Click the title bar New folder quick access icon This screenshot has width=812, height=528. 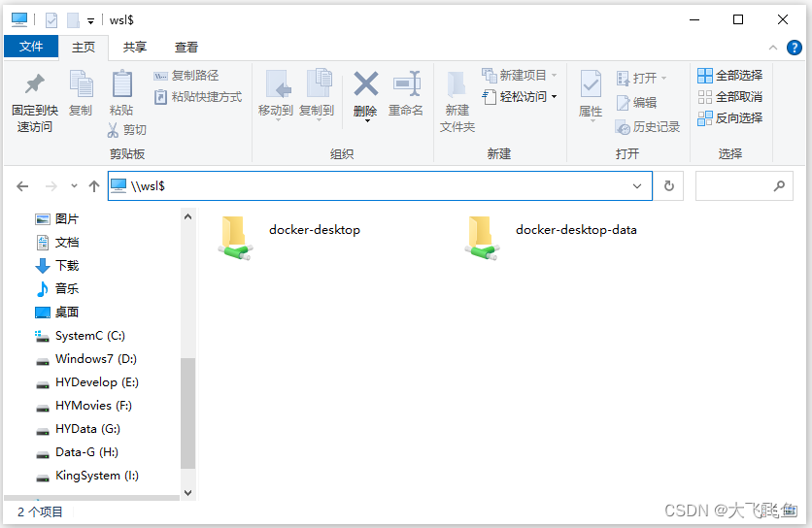pos(73,20)
